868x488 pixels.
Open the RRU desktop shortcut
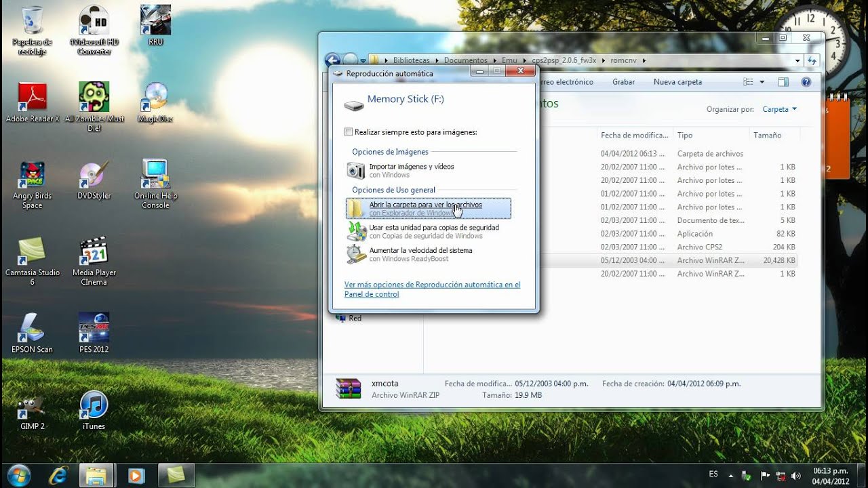click(x=155, y=26)
